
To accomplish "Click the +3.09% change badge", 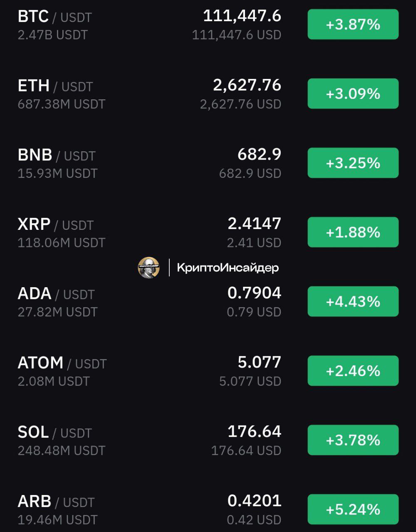I will click(x=353, y=94).
